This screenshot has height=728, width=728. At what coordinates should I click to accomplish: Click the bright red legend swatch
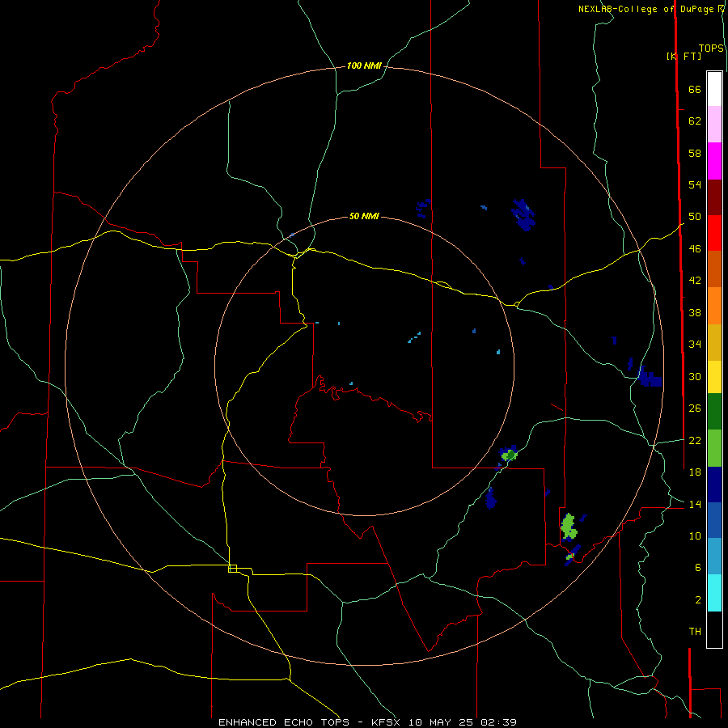[x=714, y=233]
